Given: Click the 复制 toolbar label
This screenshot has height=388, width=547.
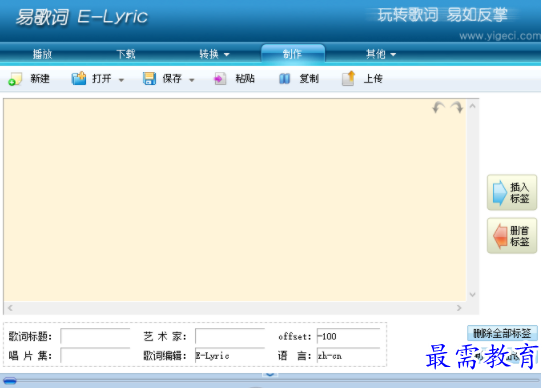Looking at the screenshot, I should (309, 79).
